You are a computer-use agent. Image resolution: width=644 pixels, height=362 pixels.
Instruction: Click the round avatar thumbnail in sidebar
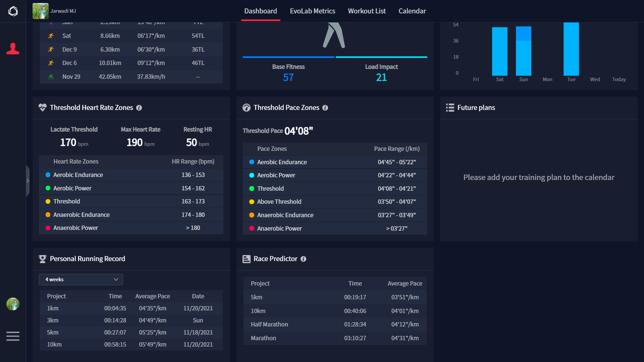click(x=13, y=304)
